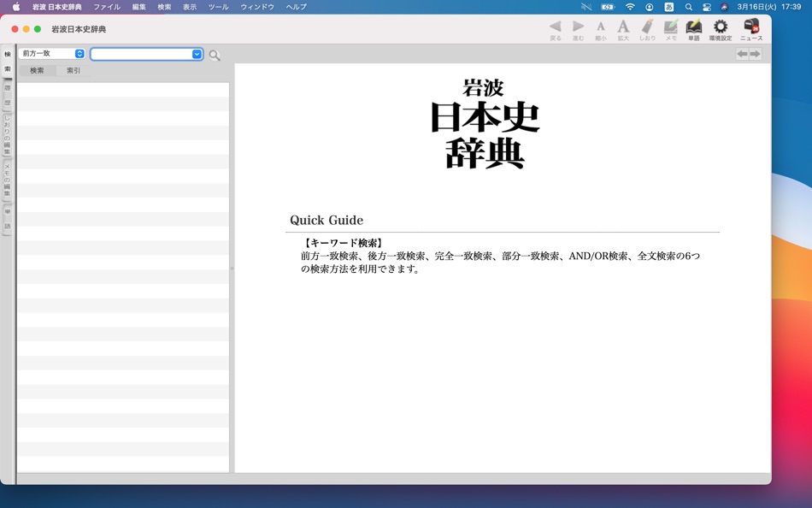Expand the search history dropdown arrow
Image resolution: width=812 pixels, height=508 pixels.
click(197, 54)
